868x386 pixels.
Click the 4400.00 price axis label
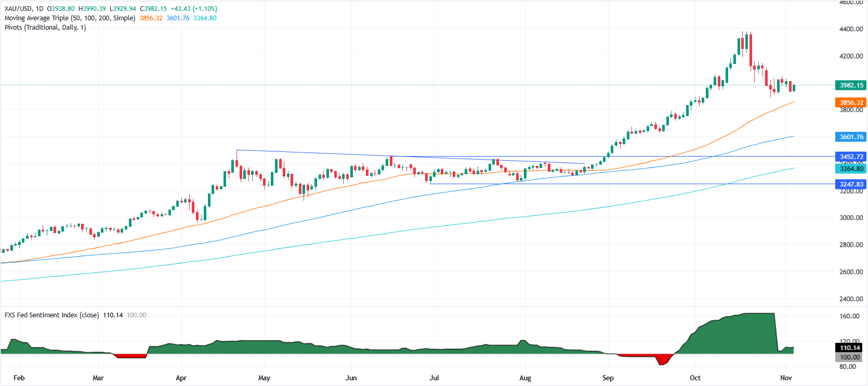(851, 29)
